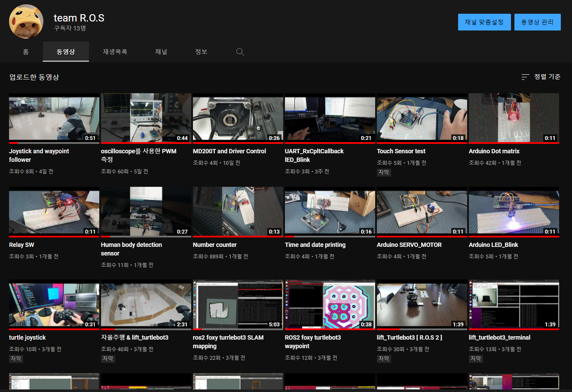The height and width of the screenshot is (392, 572).
Task: Go to the 정보 tab
Action: 201,52
